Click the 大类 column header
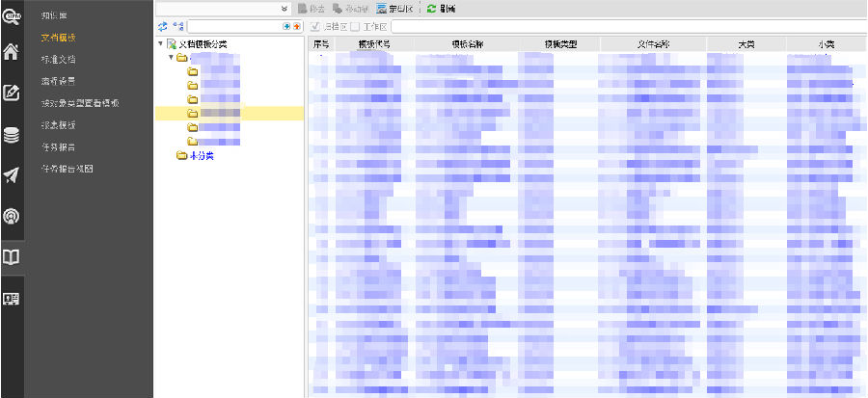Screen dimensions: 868x398 coord(746,44)
